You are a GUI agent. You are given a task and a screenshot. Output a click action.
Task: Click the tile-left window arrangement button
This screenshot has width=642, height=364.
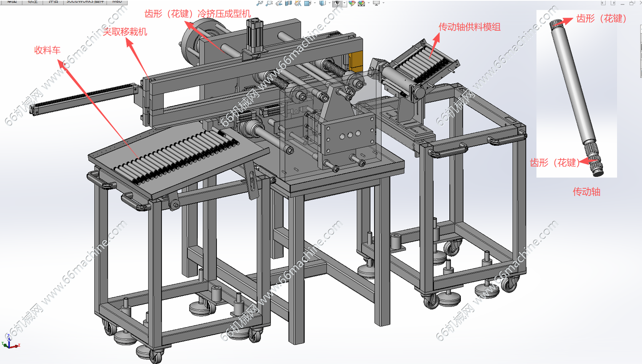point(603,3)
